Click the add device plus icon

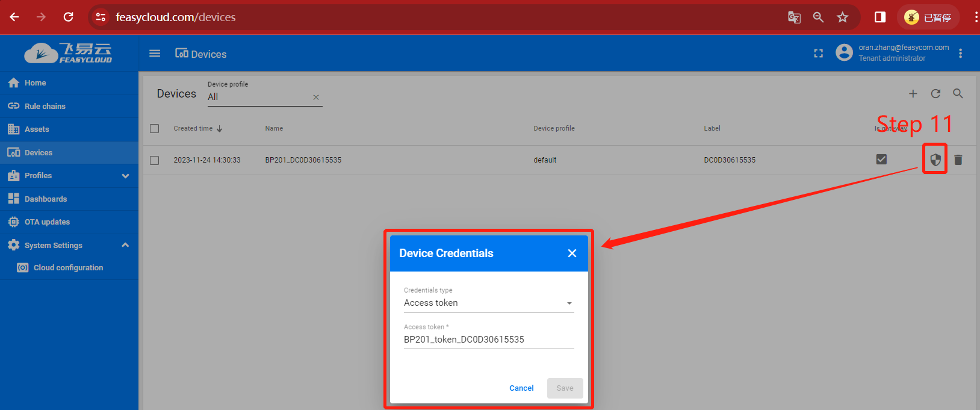913,93
